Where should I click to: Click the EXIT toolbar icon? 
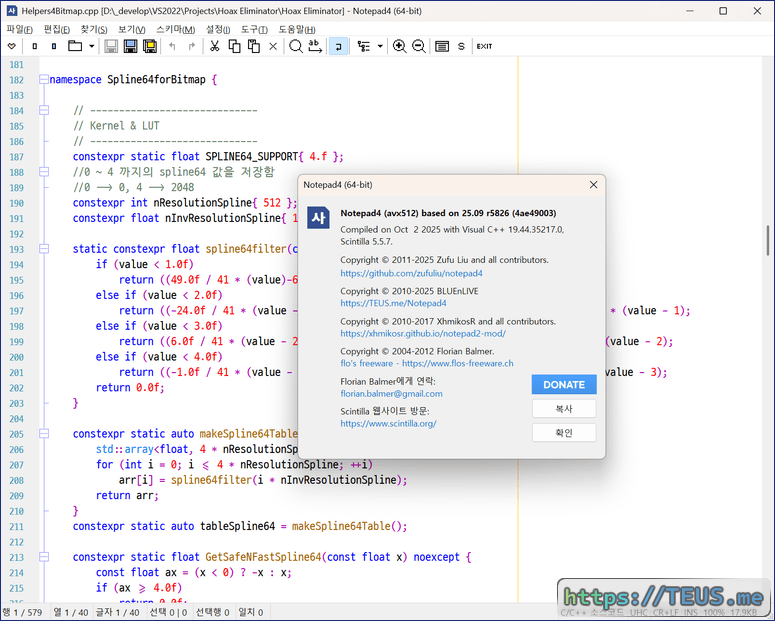click(484, 46)
